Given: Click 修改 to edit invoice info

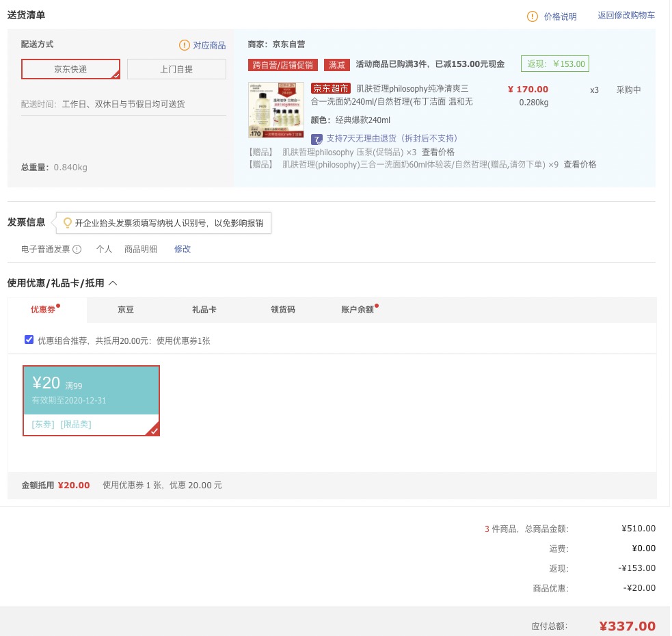Looking at the screenshot, I should (182, 249).
